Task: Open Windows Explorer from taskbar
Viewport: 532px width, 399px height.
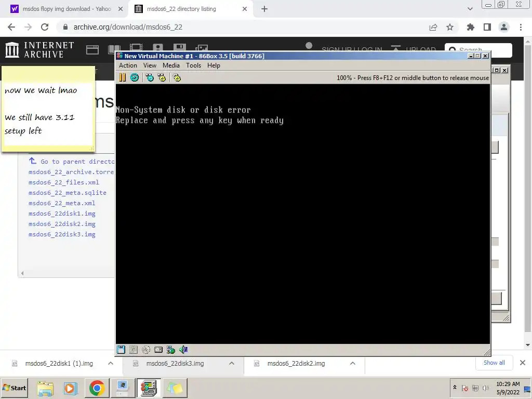Action: click(x=45, y=388)
